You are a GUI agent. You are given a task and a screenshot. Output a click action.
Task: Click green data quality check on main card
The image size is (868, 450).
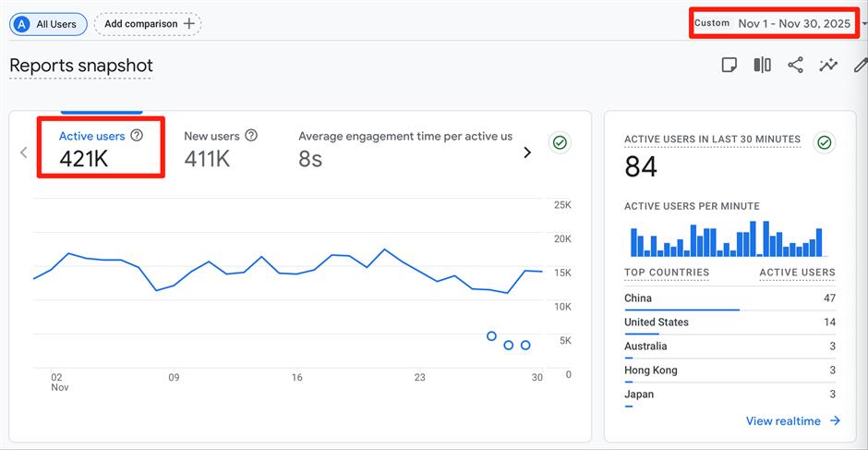coord(559,142)
